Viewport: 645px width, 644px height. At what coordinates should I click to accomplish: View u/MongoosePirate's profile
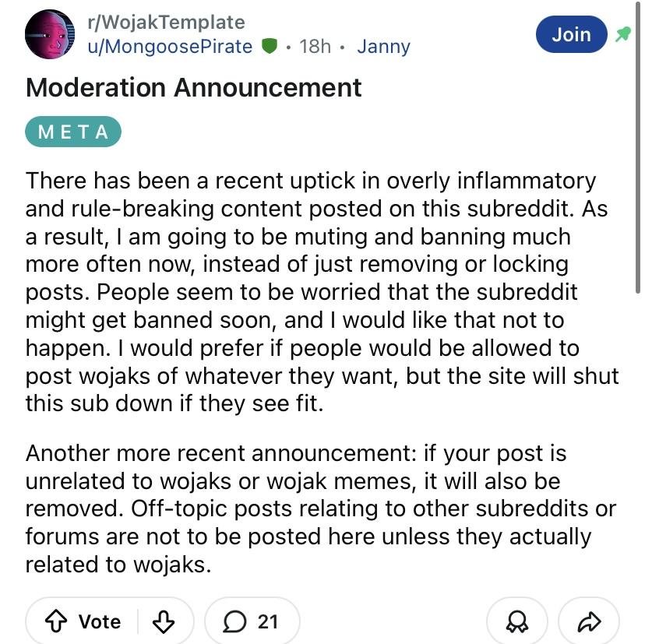click(170, 47)
